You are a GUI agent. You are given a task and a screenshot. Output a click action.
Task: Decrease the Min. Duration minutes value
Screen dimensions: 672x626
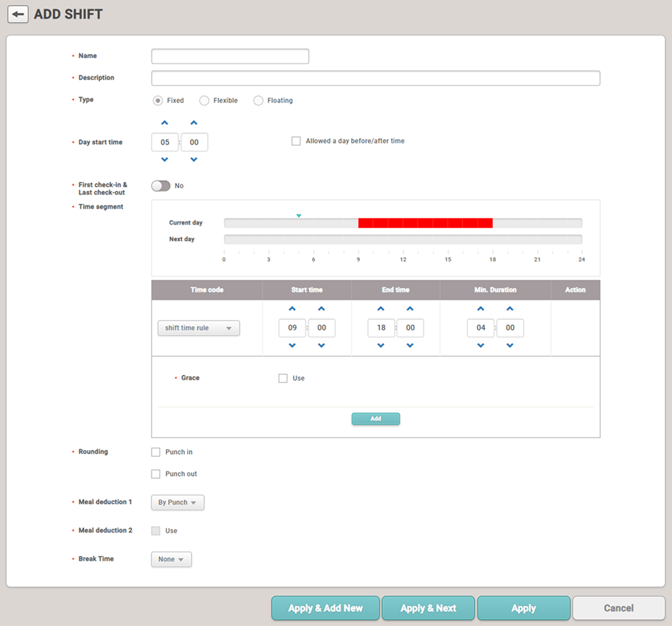[x=510, y=346]
